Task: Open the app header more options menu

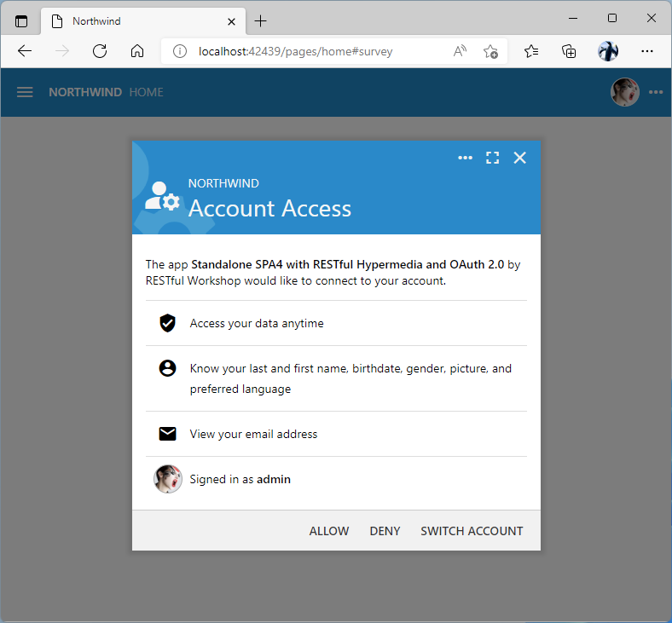Action: (x=655, y=92)
